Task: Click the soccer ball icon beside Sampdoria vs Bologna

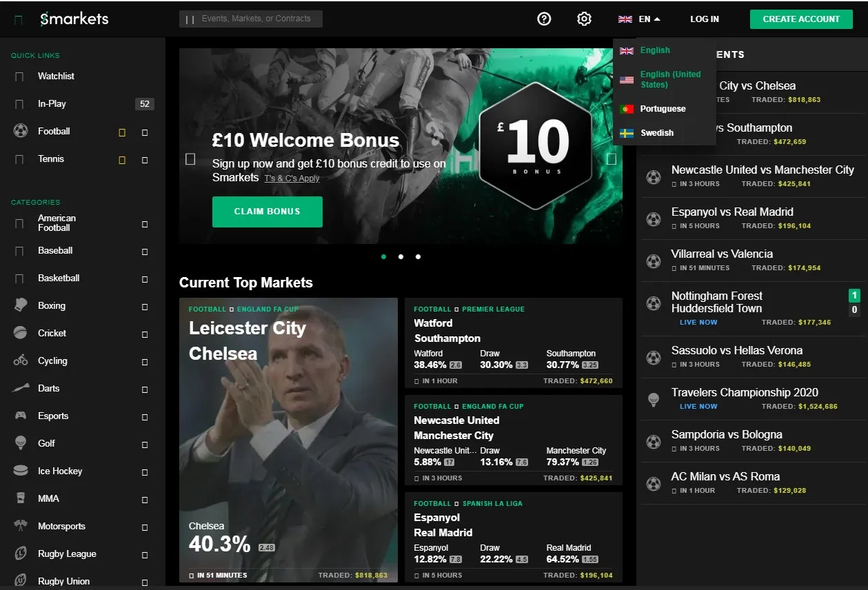Action: [653, 442]
